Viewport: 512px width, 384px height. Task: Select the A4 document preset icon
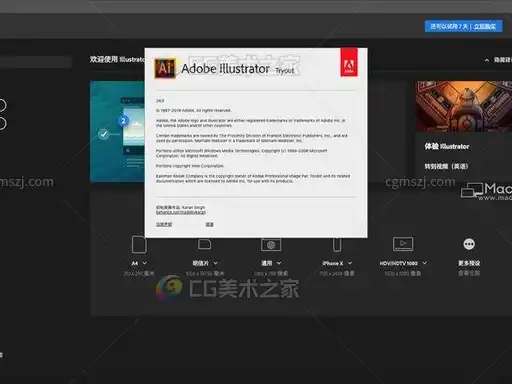[139, 245]
